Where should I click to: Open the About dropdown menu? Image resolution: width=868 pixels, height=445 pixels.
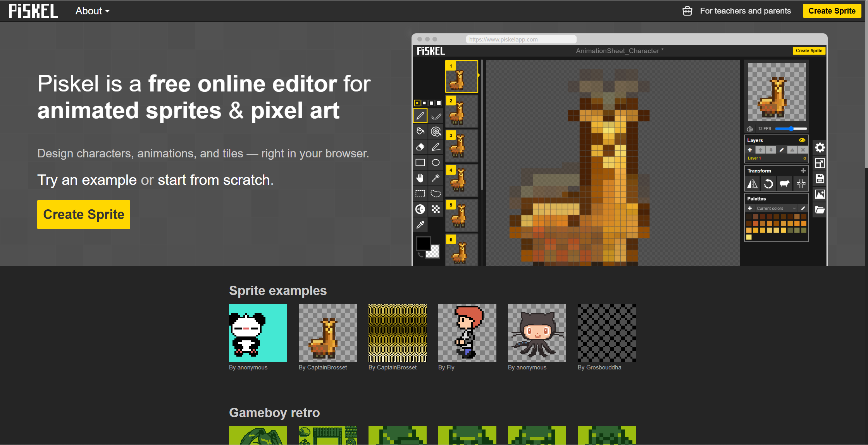92,11
